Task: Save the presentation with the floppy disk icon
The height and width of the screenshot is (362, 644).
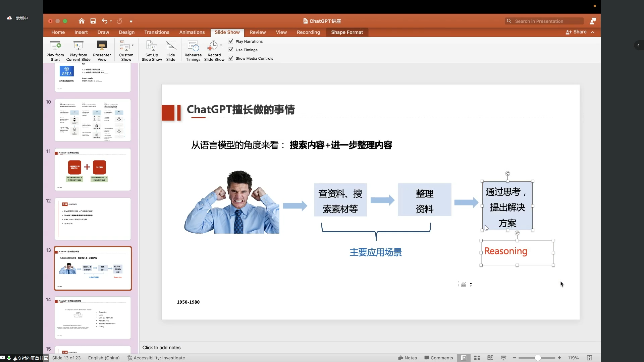Action: coord(93,21)
